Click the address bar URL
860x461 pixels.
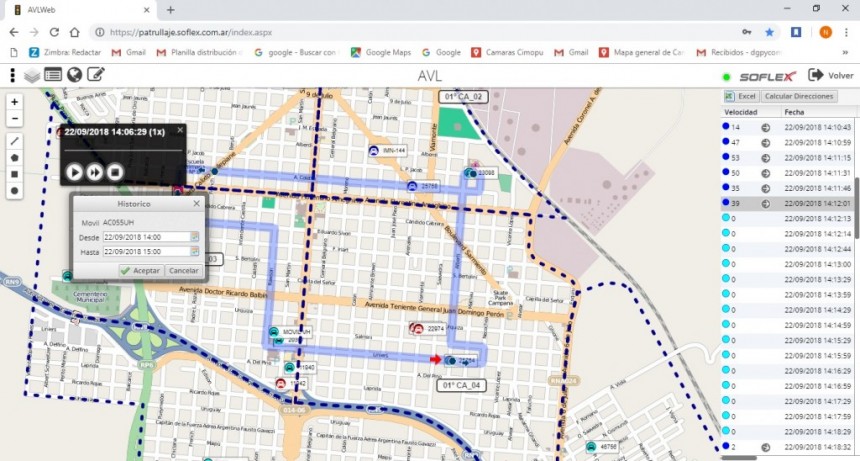click(191, 32)
